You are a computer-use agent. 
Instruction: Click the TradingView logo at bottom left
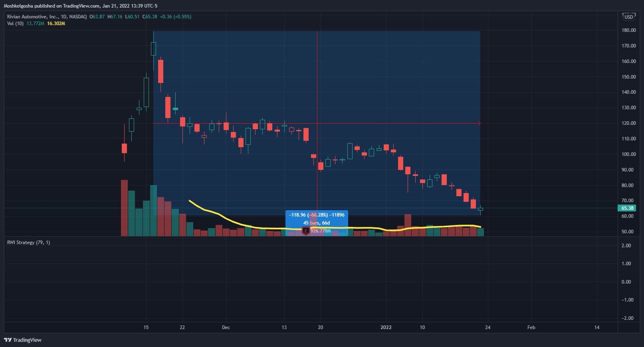tap(23, 340)
